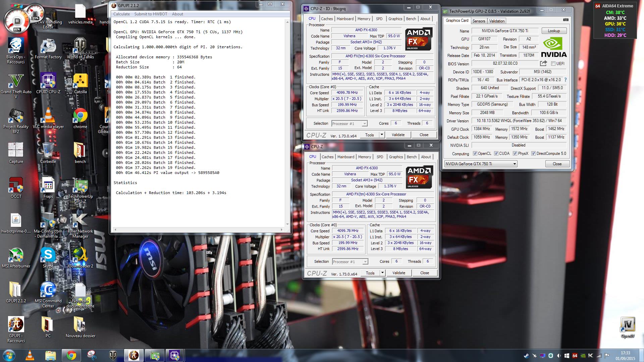Click the Bus Interface question mark icon
Image resolution: width=644 pixels, height=362 pixels.
tap(566, 80)
